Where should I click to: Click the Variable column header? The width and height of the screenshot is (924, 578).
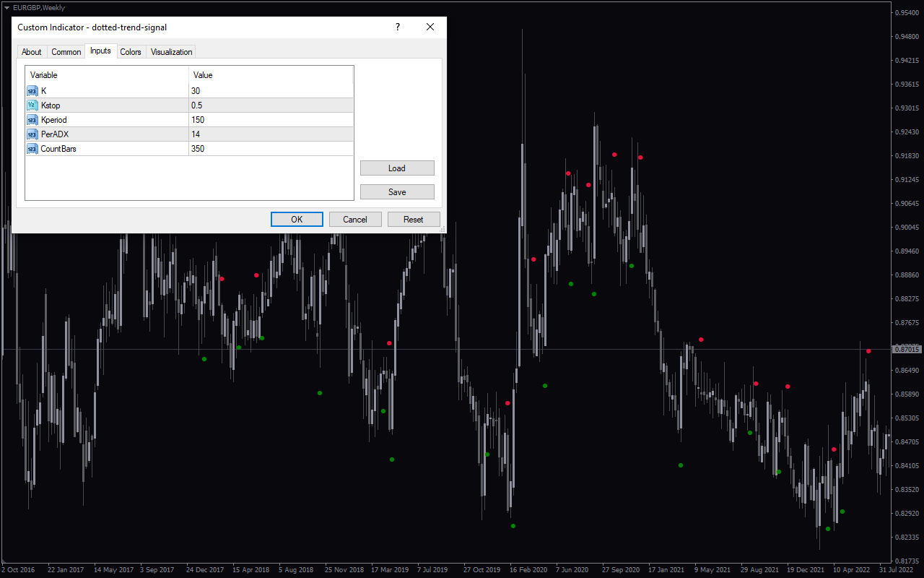click(x=107, y=75)
